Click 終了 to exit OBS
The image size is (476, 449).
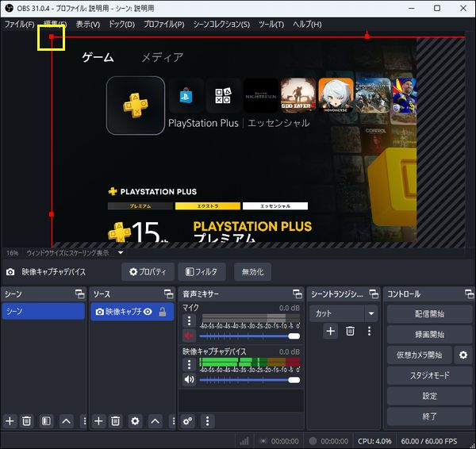click(x=429, y=416)
